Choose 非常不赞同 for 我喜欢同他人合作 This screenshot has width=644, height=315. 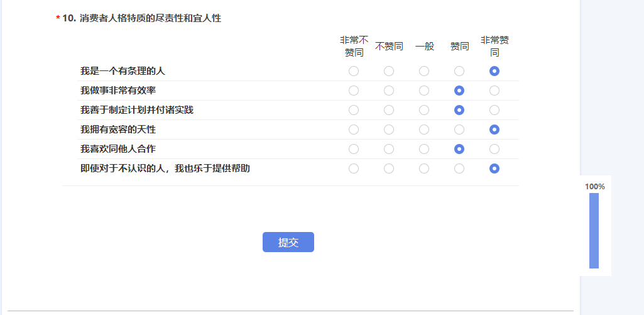point(354,149)
